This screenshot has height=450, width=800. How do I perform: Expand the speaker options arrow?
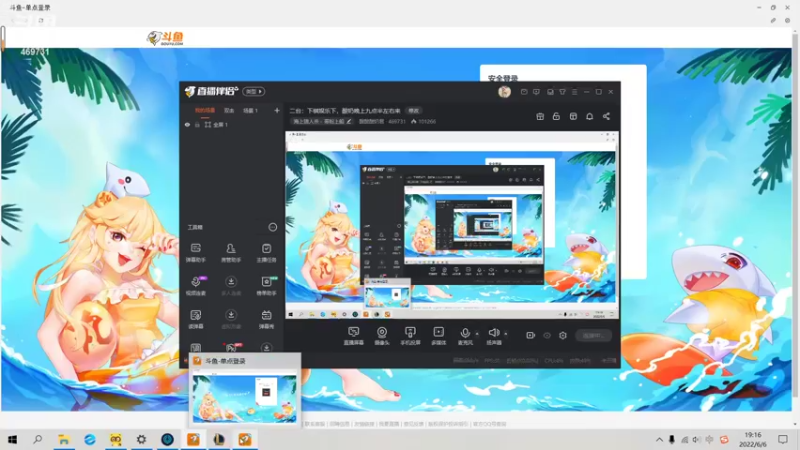coord(506,334)
